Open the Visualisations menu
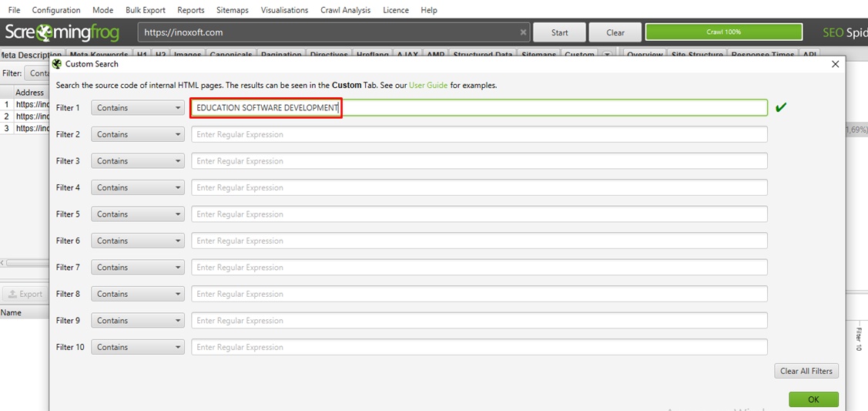Viewport: 868px width, 411px height. 284,10
